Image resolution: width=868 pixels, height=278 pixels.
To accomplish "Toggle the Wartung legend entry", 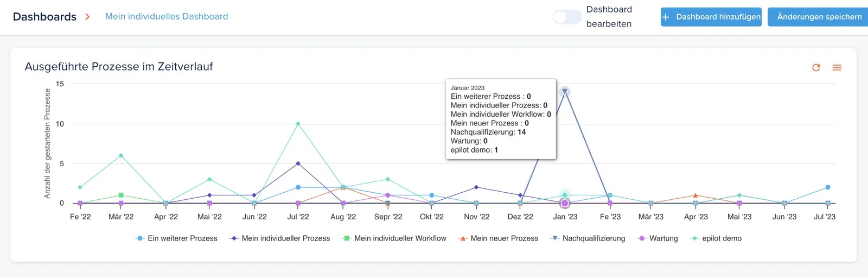I will point(658,238).
